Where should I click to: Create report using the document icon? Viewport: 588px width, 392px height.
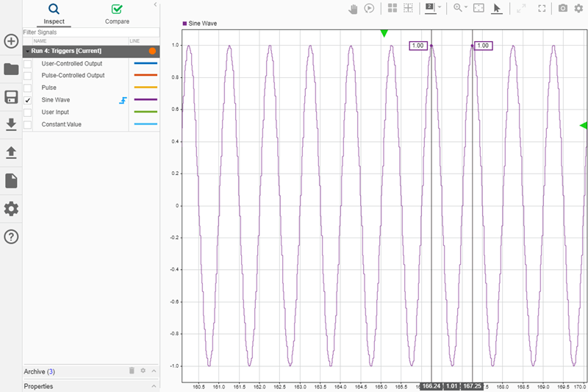tap(11, 181)
